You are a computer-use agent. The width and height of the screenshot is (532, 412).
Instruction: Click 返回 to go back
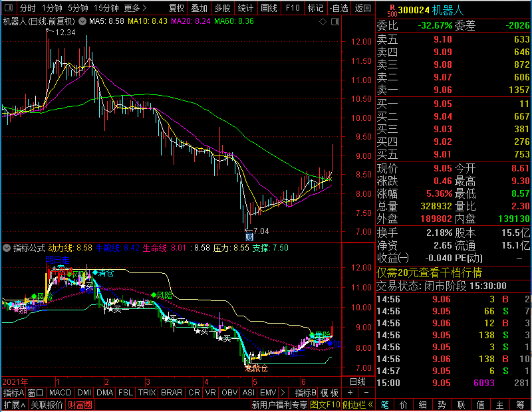[362, 8]
